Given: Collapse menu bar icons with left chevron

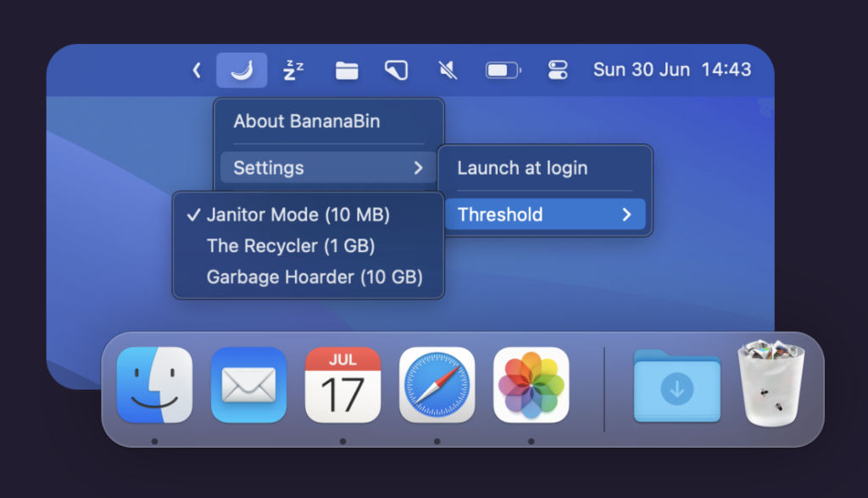Looking at the screenshot, I should [197, 70].
